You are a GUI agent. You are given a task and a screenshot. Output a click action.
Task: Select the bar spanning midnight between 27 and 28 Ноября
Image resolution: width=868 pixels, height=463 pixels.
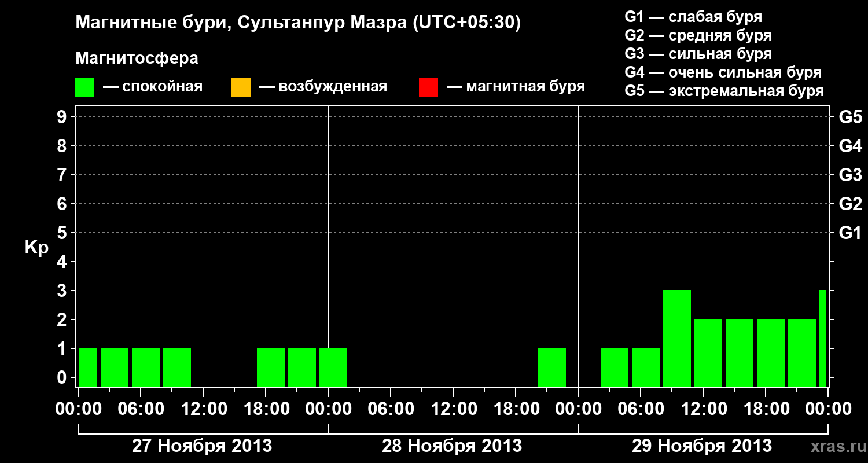coord(333,367)
